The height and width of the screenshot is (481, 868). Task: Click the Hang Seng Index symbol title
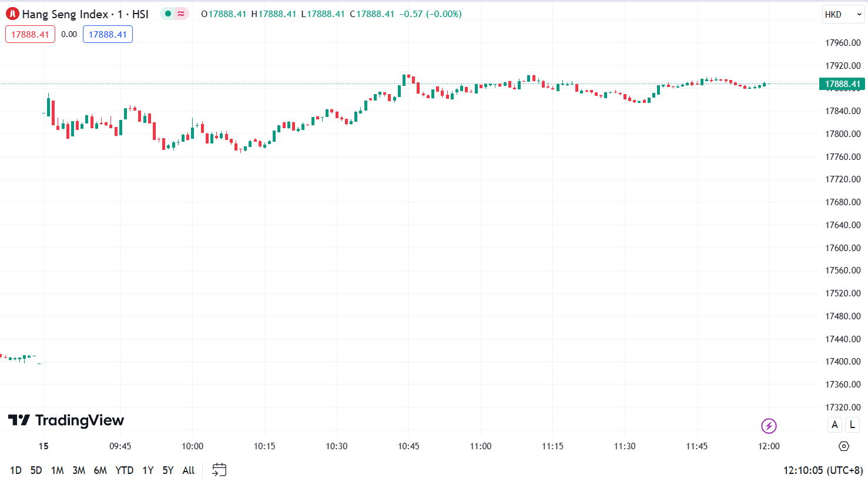click(x=85, y=14)
